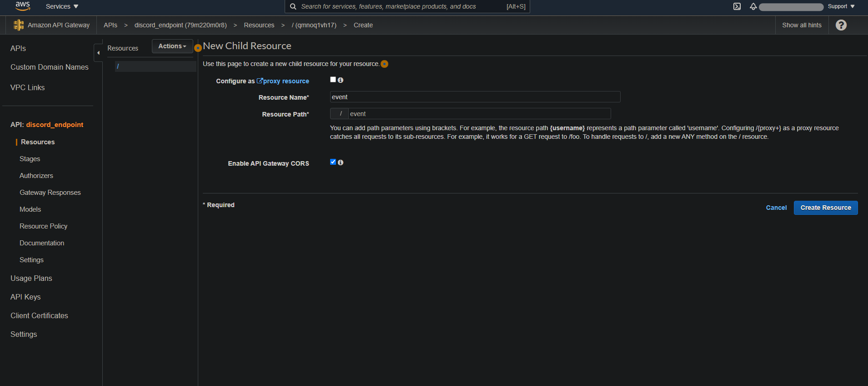Viewport: 868px width, 386px height.
Task: Open Authorizers in the sidebar
Action: tap(36, 176)
